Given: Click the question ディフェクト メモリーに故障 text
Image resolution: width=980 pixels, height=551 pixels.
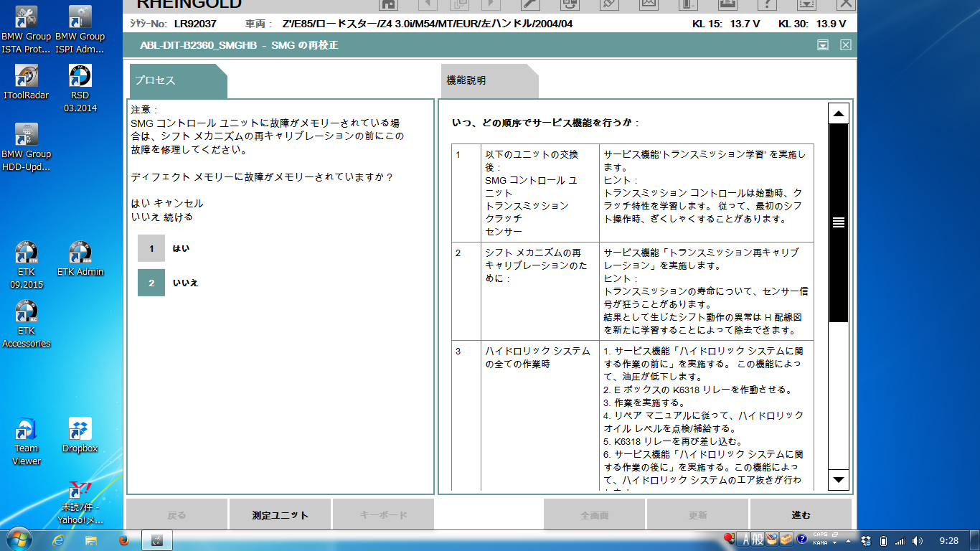Looking at the screenshot, I should (262, 176).
